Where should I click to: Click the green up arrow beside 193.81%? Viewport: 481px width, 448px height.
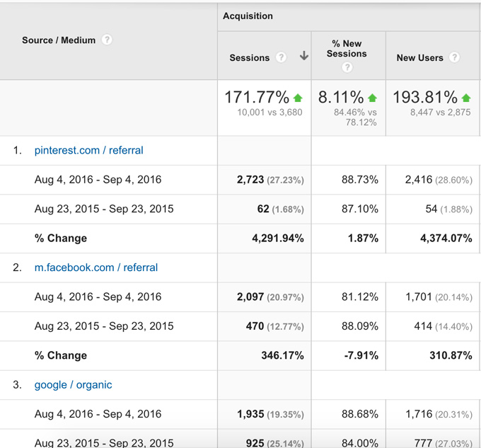(465, 98)
